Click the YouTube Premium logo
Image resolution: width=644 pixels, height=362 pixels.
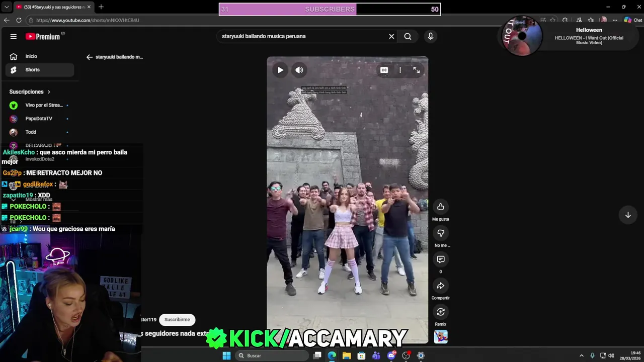point(43,36)
